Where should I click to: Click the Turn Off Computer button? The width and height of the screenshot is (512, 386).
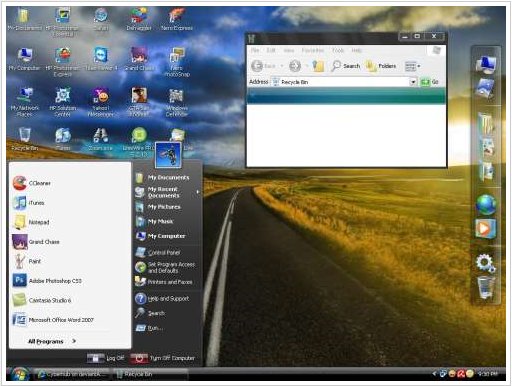(163, 358)
